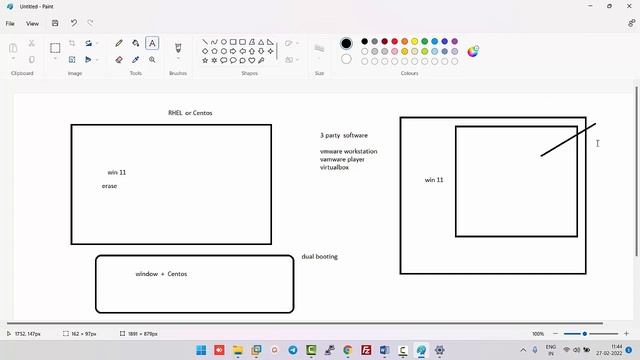Screen dimensions: 640x360
Task: Click the Flip icon in Image group
Action: (88, 60)
